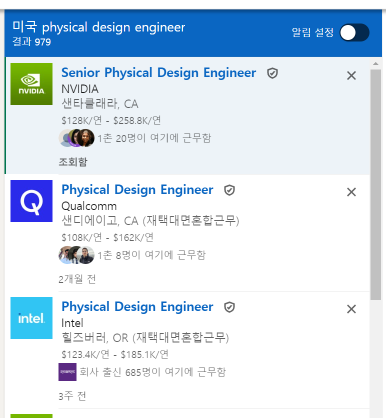Open the Qualcomm company logo

(x=31, y=201)
